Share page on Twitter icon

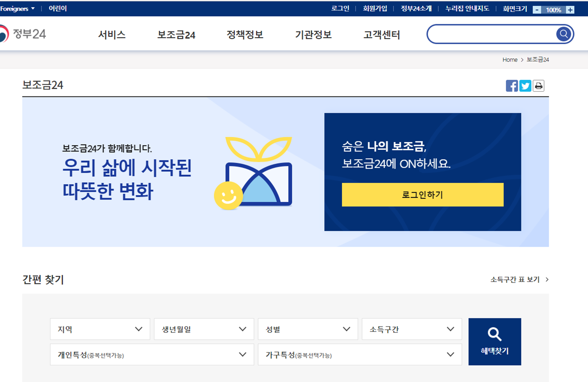[525, 86]
